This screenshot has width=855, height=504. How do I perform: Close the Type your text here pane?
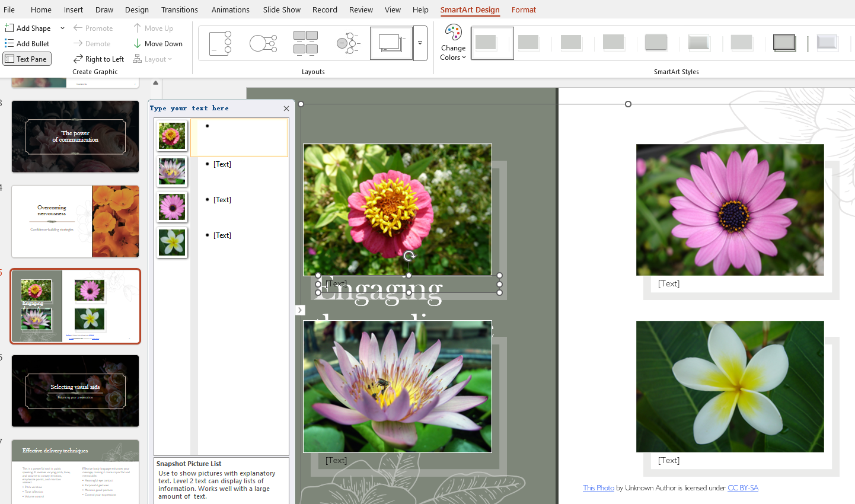pos(286,109)
